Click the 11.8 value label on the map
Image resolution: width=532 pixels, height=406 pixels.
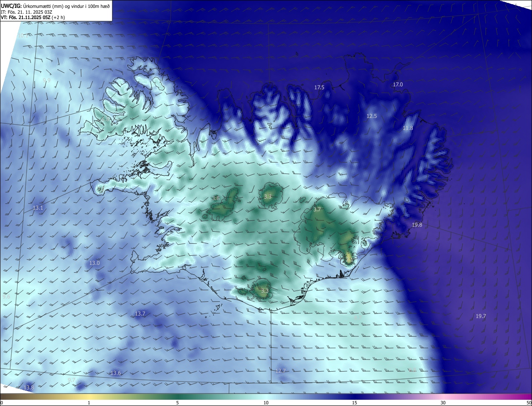408,128
